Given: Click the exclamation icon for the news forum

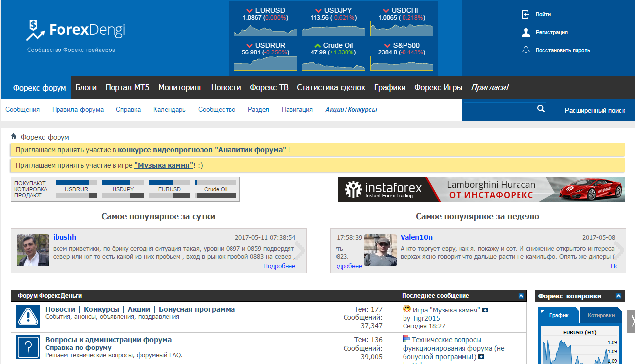Looking at the screenshot, I should [x=28, y=316].
